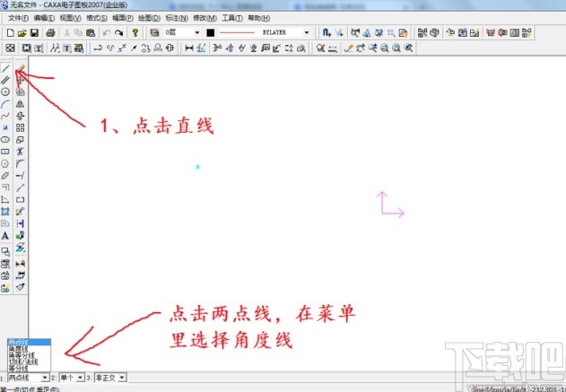The height and width of the screenshot is (392, 566).
Task: Open the 格式(S) menu
Action: click(x=97, y=18)
